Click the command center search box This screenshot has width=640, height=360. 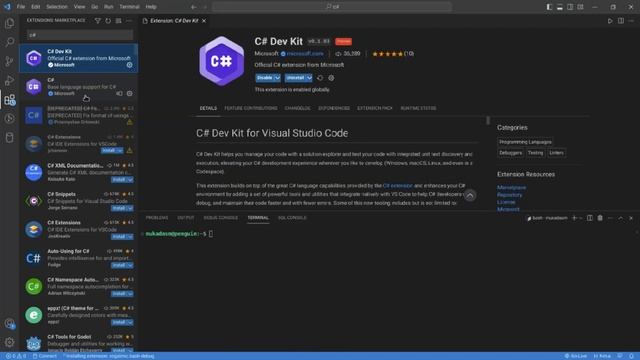click(332, 7)
